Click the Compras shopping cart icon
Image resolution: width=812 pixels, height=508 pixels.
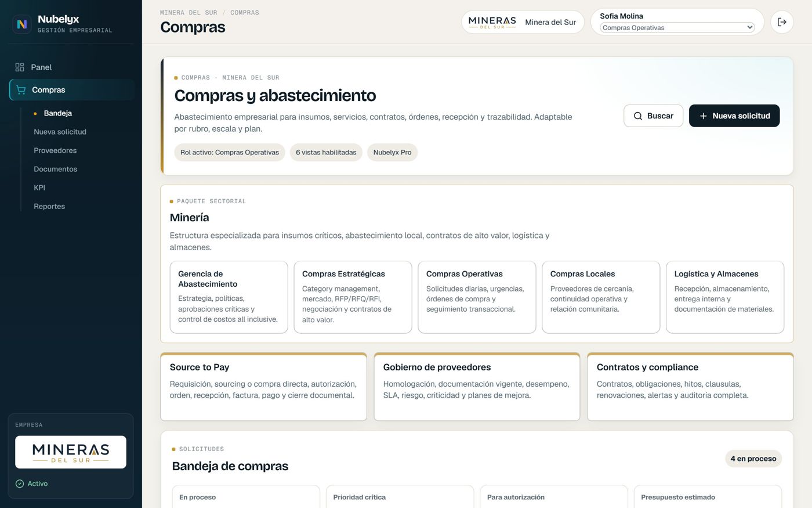point(21,90)
